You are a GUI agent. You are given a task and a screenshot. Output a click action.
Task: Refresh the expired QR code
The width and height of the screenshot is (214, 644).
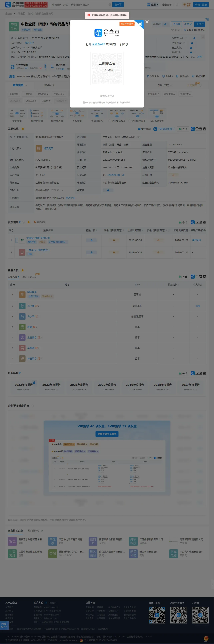click(109, 70)
